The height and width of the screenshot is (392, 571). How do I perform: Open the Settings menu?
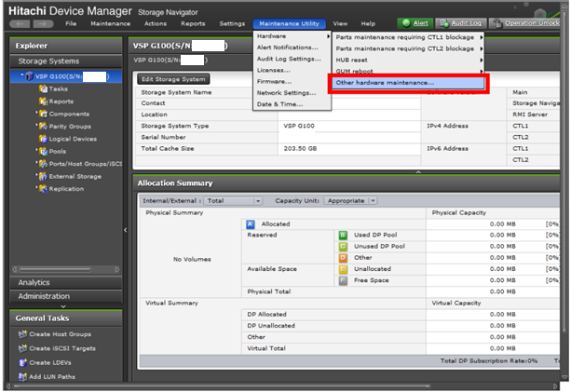232,23
